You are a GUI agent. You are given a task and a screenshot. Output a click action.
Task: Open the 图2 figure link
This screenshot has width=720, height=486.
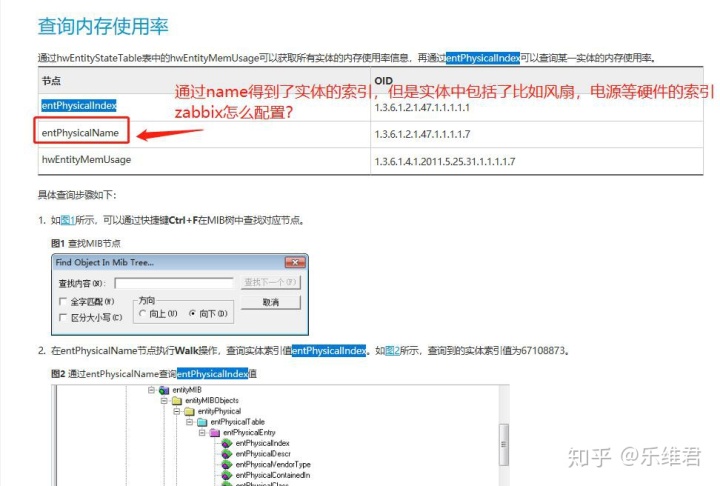(392, 351)
